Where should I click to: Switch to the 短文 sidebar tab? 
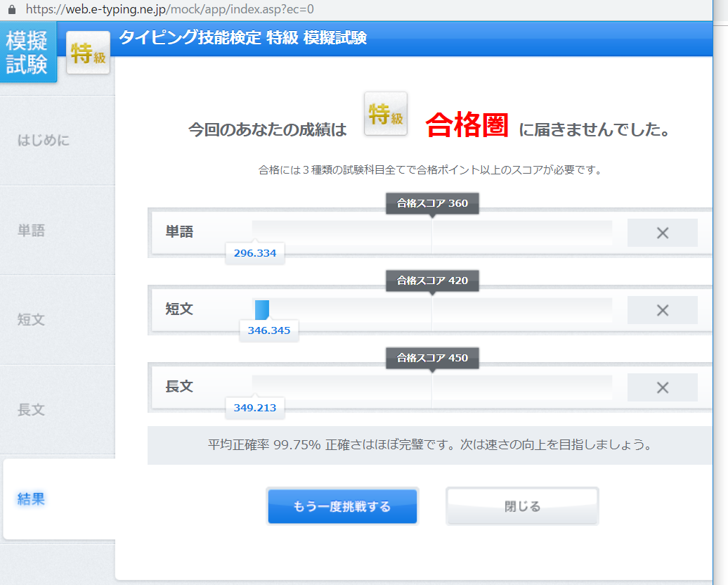(x=31, y=319)
